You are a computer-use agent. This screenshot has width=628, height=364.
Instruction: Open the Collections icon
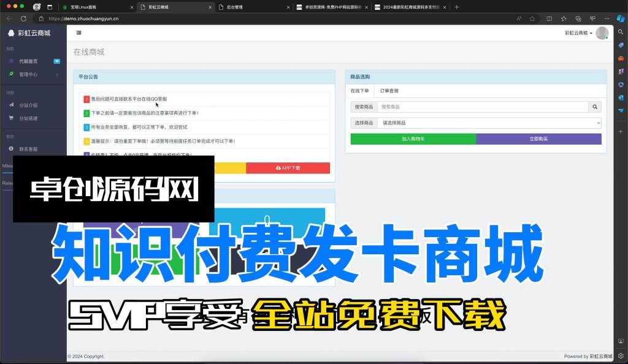click(578, 18)
